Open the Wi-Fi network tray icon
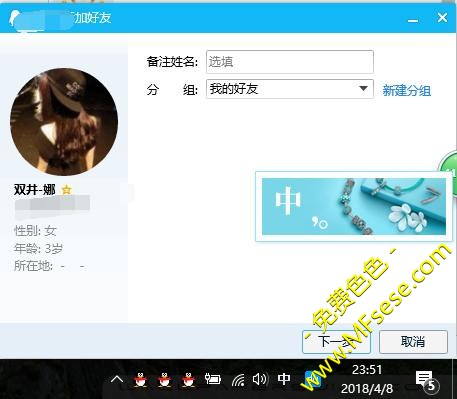This screenshot has height=399, width=457. click(x=238, y=380)
